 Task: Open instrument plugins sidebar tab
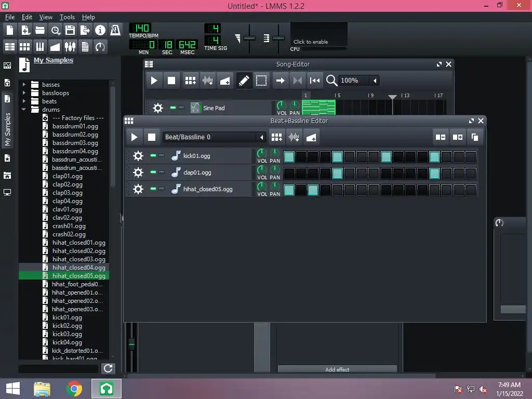[x=7, y=65]
